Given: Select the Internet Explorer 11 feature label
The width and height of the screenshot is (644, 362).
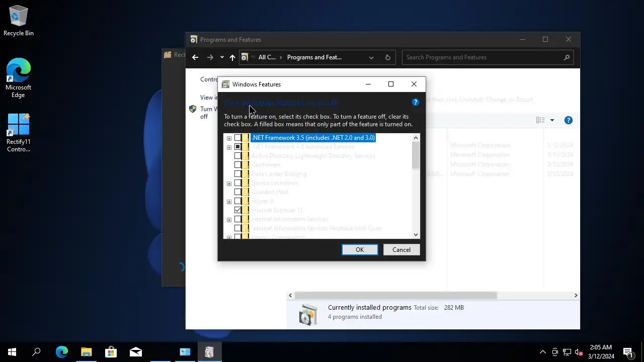Looking at the screenshot, I should pyautogui.click(x=277, y=210).
